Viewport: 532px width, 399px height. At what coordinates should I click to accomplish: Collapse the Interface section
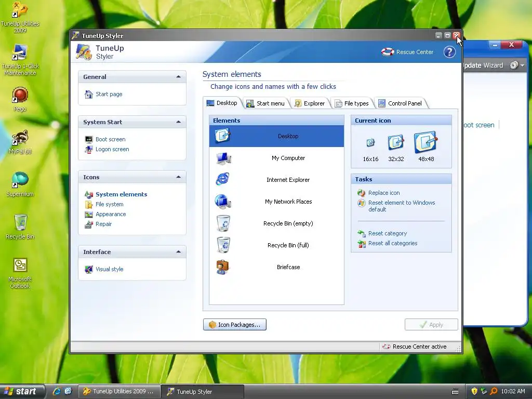pos(179,252)
